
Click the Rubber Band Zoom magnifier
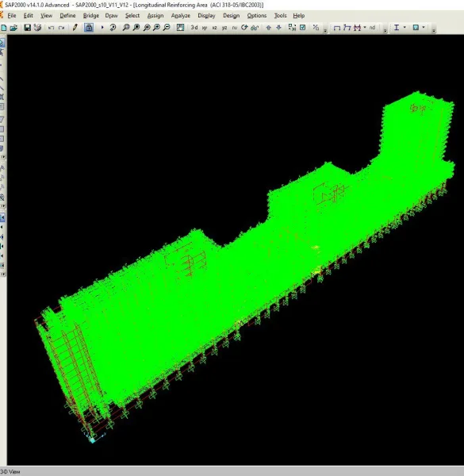pyautogui.click(x=126, y=28)
